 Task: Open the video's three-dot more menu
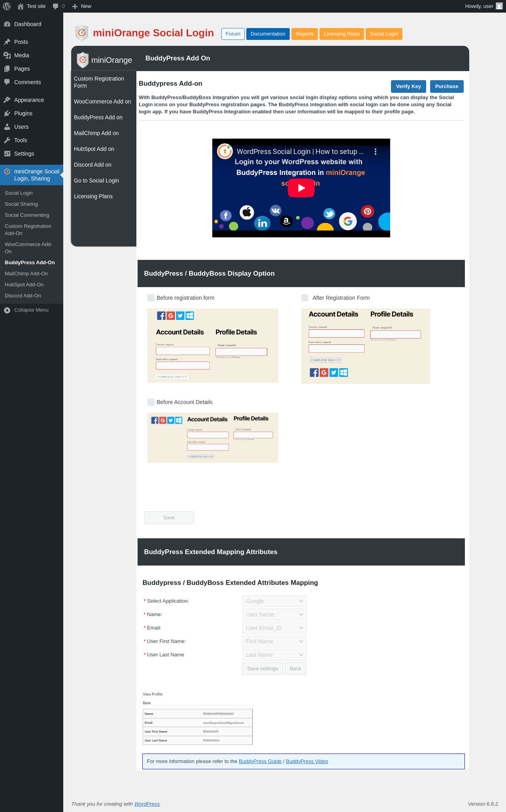pyautogui.click(x=376, y=152)
